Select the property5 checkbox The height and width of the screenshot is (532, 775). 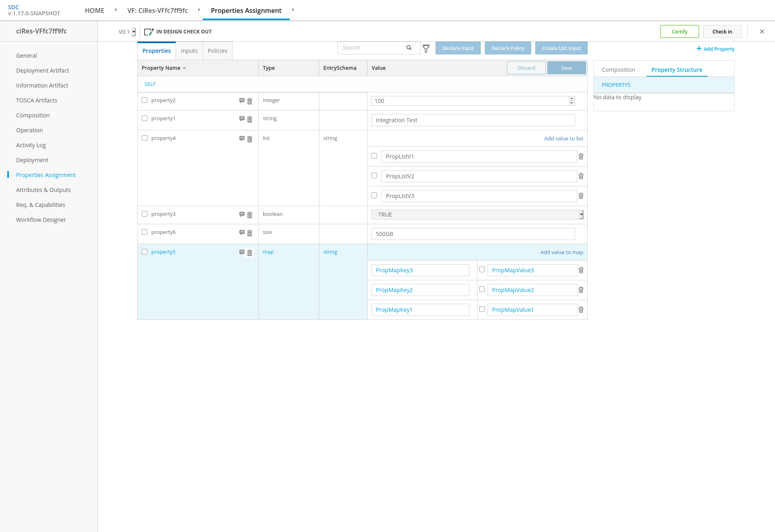145,252
